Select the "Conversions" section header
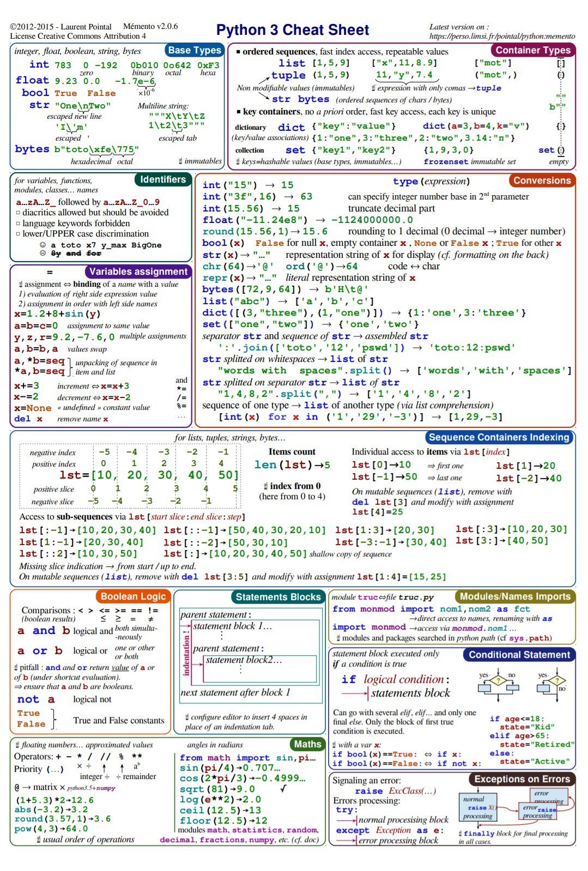 click(x=542, y=180)
